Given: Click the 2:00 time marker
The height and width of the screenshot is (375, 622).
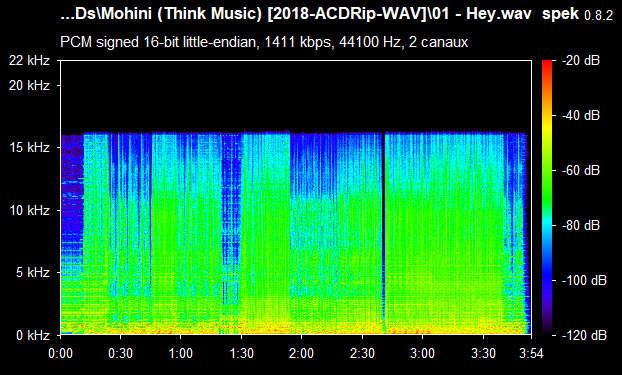Looking at the screenshot, I should (301, 353).
